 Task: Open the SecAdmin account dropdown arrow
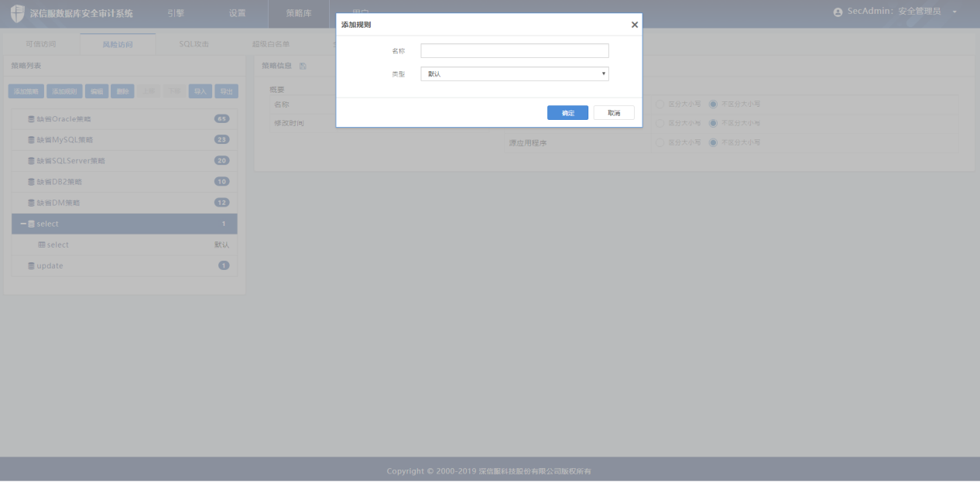click(x=954, y=12)
